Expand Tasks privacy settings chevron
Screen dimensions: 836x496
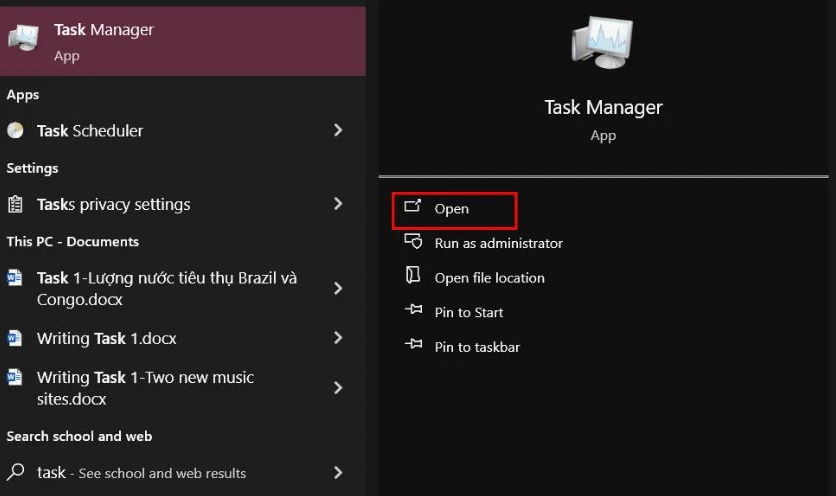(337, 204)
